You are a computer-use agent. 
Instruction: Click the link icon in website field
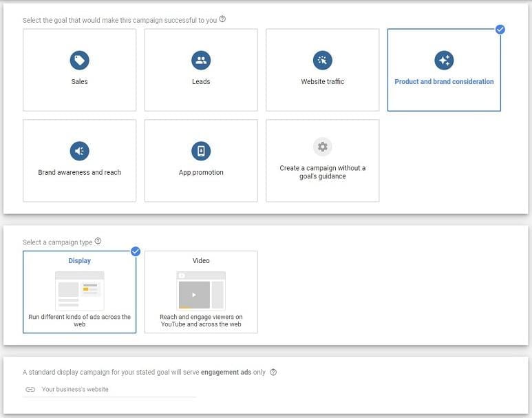coord(30,390)
